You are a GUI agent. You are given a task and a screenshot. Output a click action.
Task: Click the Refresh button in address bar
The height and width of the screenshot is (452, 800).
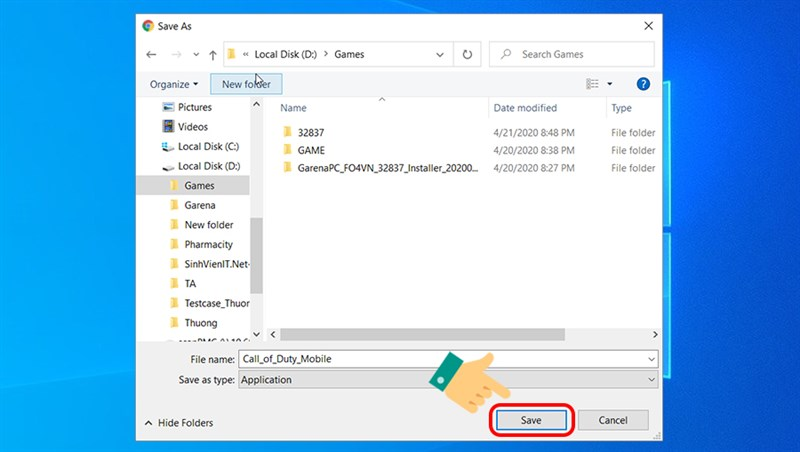(466, 54)
